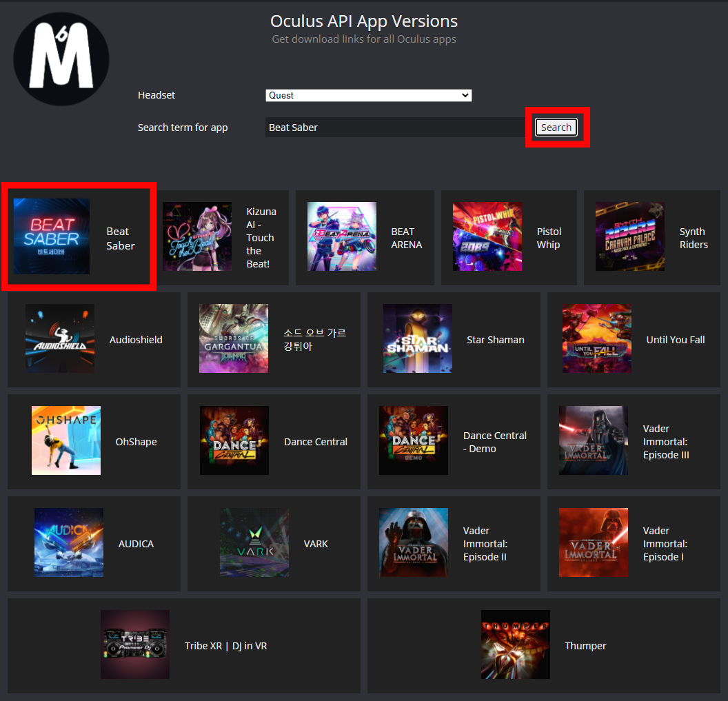Select Vader Immortal: Episode III title
Viewport: 728px width, 701px height.
point(666,442)
